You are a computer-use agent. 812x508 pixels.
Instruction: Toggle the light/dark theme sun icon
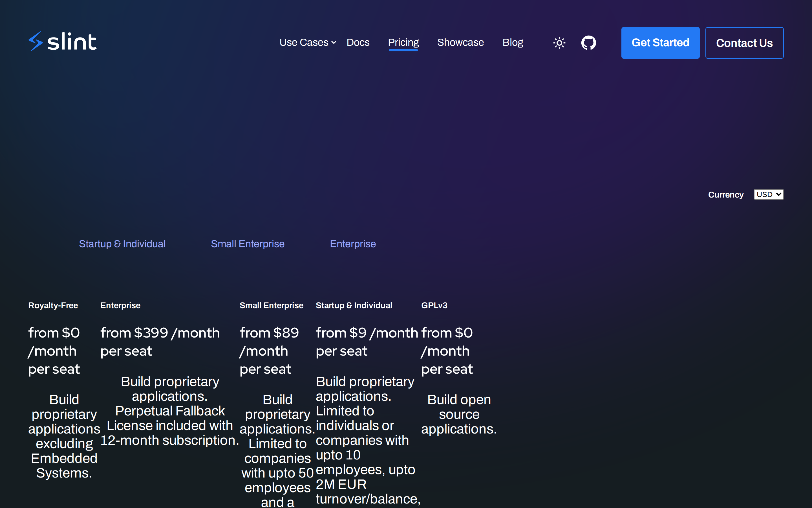click(559, 43)
